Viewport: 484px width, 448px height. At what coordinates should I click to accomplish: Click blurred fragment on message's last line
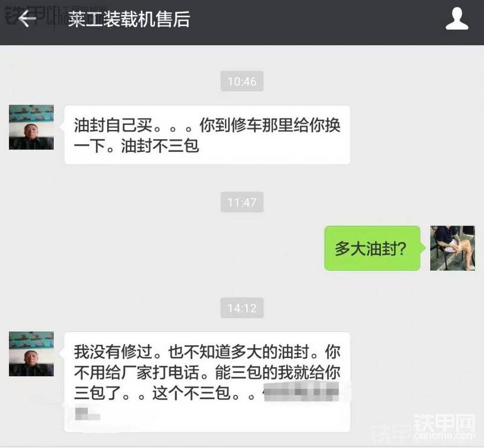(x=88, y=414)
